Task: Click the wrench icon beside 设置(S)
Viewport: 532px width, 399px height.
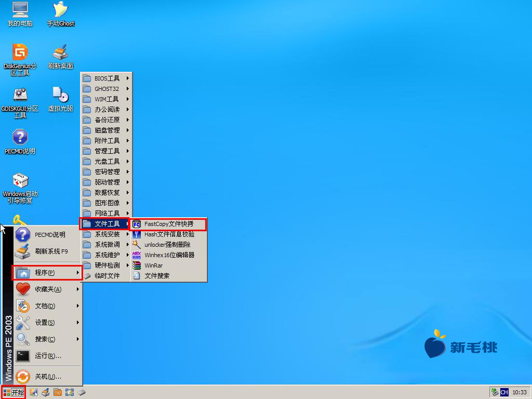Action: [23, 322]
